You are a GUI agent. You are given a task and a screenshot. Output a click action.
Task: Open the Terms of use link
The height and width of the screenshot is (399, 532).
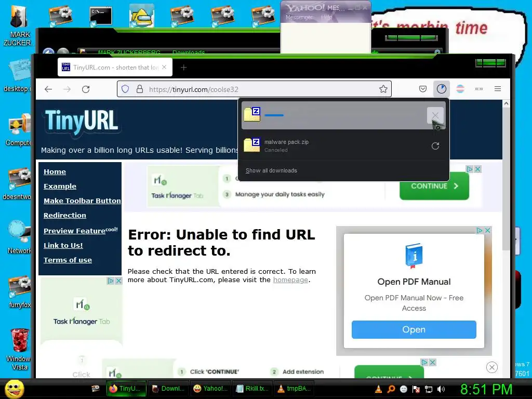pos(68,260)
